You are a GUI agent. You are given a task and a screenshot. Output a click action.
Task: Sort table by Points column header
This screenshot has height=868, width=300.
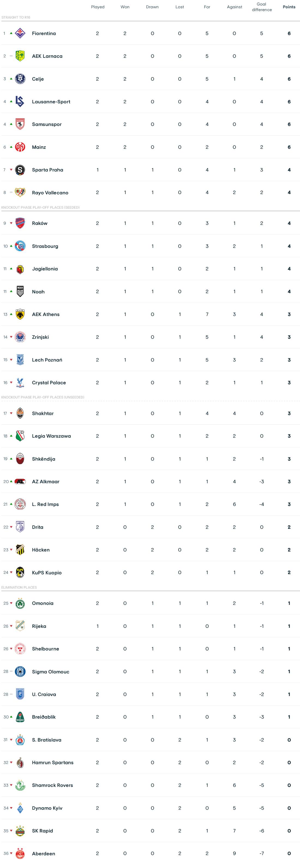point(289,7)
